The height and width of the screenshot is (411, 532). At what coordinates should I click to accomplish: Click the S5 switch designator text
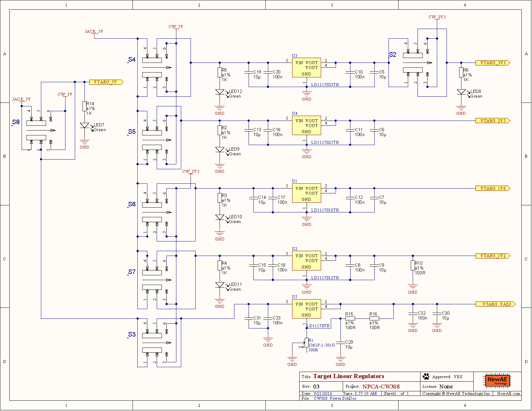point(132,132)
